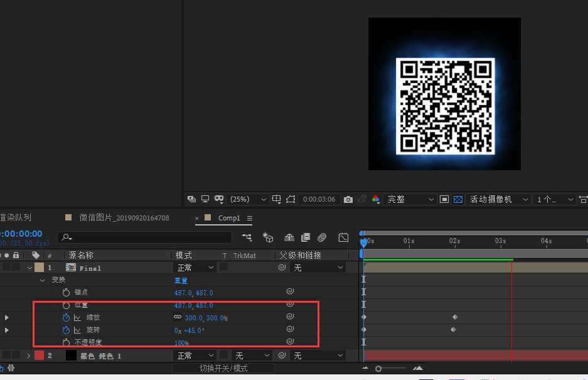This screenshot has height=380, width=588.
Task: Click the timeline layer search field
Action: pos(144,237)
